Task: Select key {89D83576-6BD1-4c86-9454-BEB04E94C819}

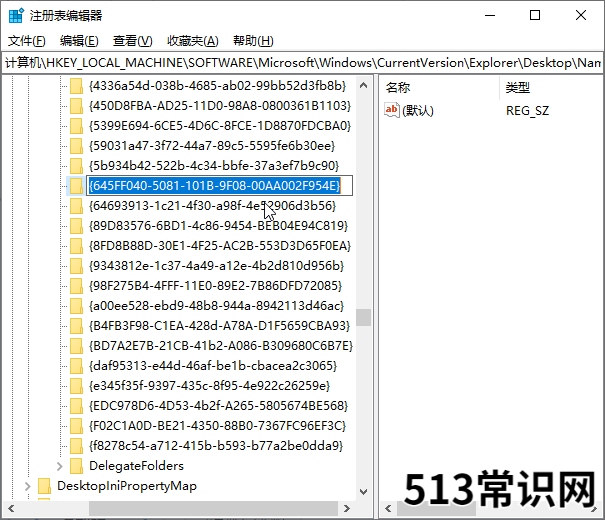Action: [218, 226]
